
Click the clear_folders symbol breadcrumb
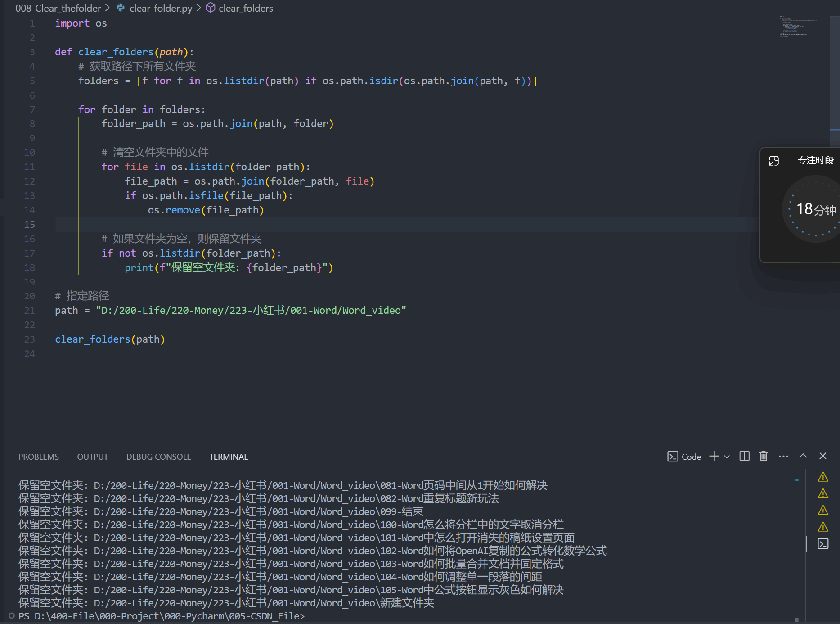[245, 8]
